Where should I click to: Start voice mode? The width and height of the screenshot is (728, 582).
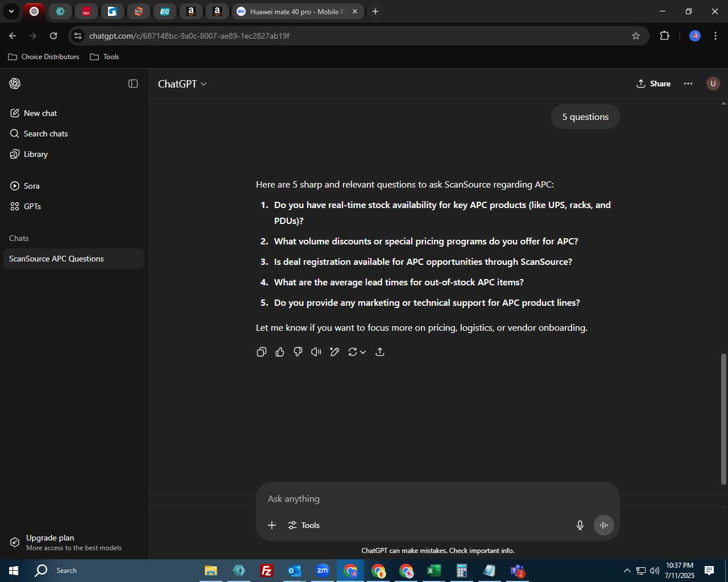(604, 525)
